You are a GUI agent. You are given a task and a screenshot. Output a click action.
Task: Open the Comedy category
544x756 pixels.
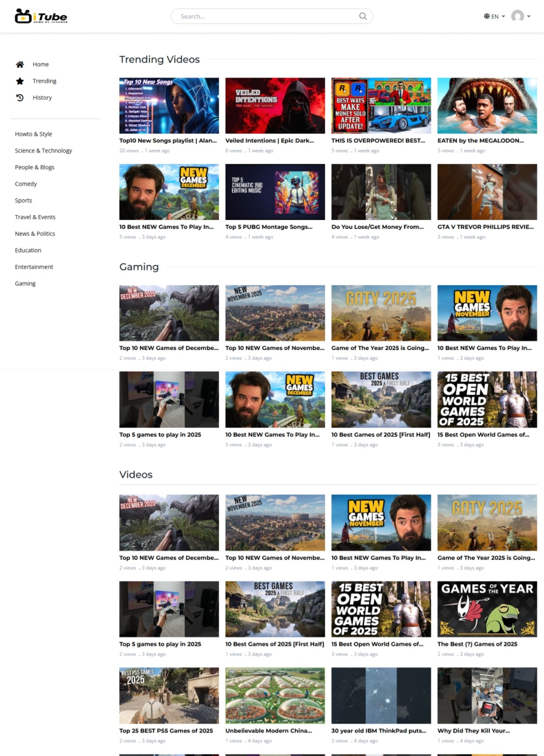(26, 184)
